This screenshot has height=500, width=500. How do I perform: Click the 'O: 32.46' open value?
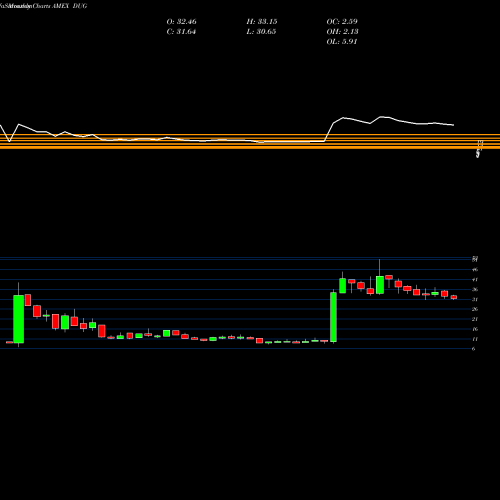pos(181,22)
